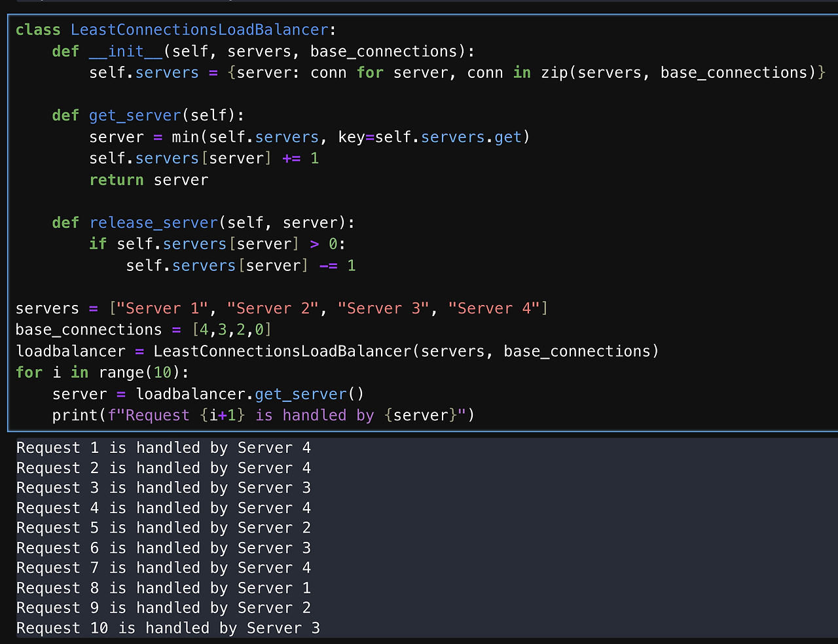Click output line "Request 1 is handled by Server 4"
This screenshot has width=838, height=644.
tap(164, 448)
